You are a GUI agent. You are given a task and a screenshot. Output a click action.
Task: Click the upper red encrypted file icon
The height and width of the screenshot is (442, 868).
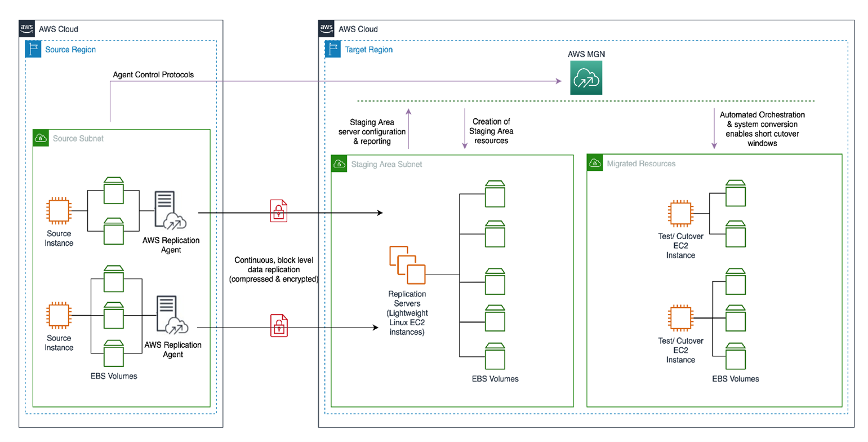[x=278, y=211]
